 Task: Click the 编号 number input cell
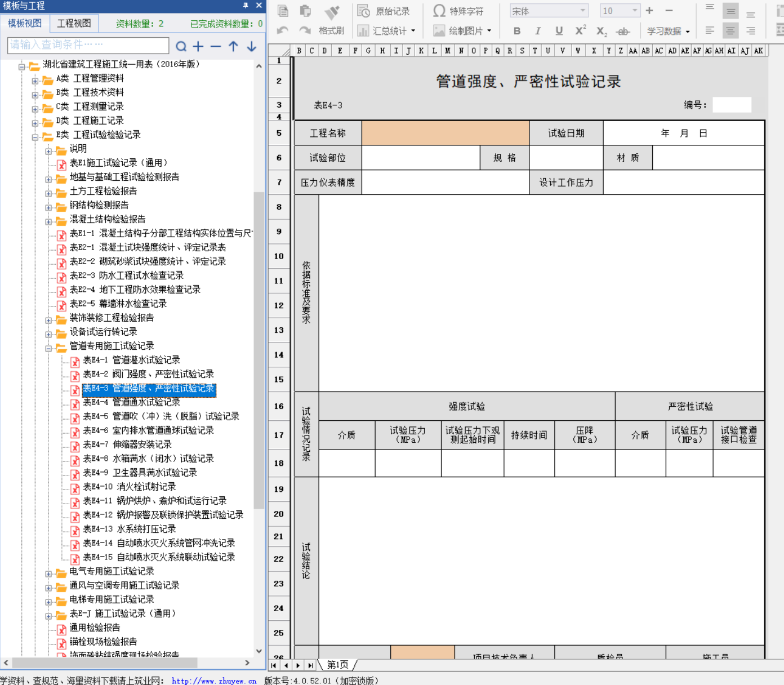[x=732, y=105]
